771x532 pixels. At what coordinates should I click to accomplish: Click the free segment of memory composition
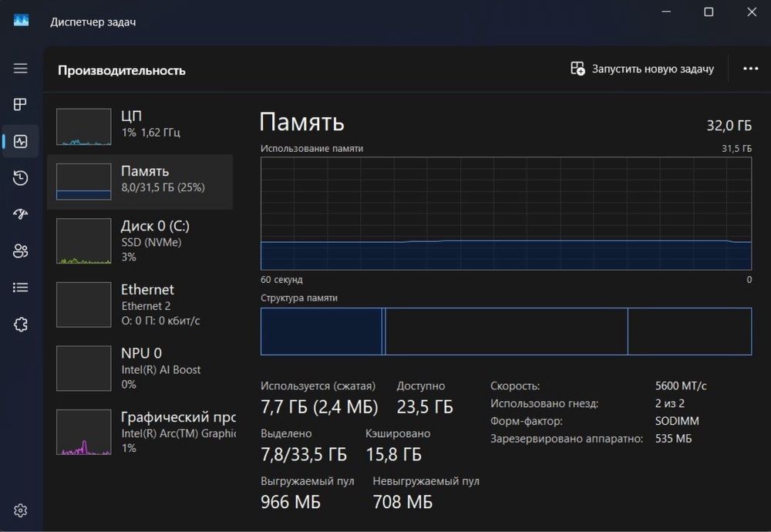pos(690,332)
